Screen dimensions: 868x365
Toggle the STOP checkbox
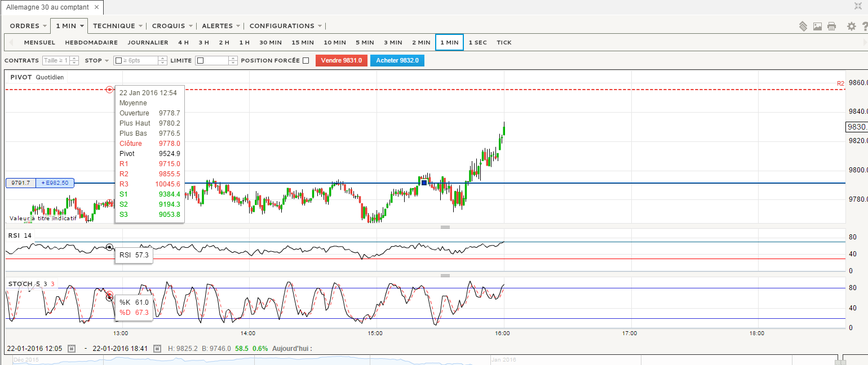tap(118, 60)
